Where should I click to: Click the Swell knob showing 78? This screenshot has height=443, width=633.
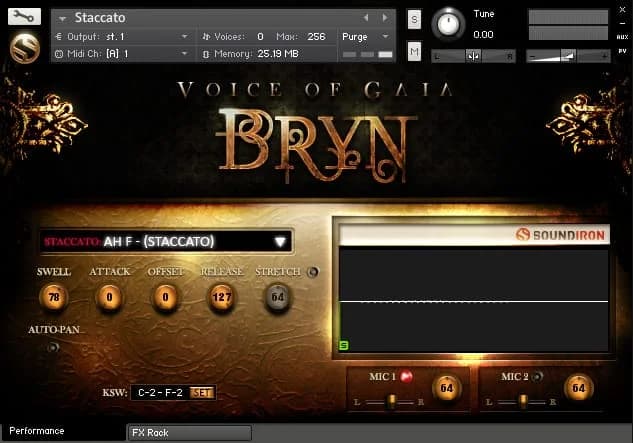(54, 297)
